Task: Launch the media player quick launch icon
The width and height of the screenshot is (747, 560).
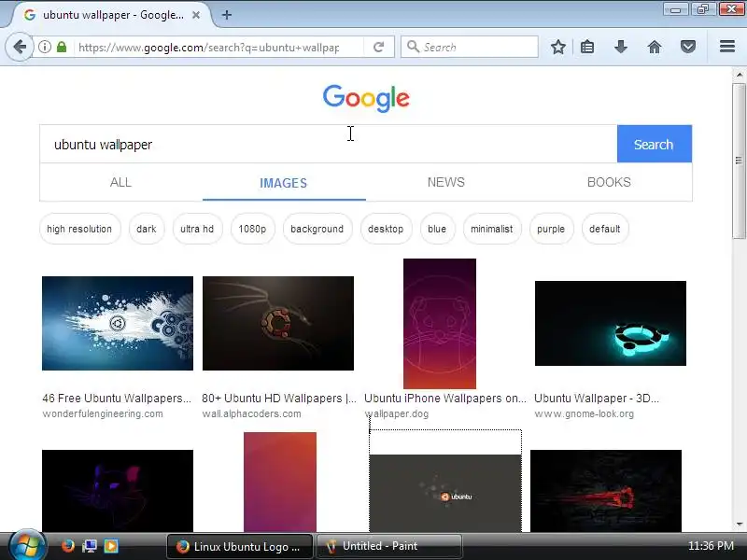Action: 111,546
